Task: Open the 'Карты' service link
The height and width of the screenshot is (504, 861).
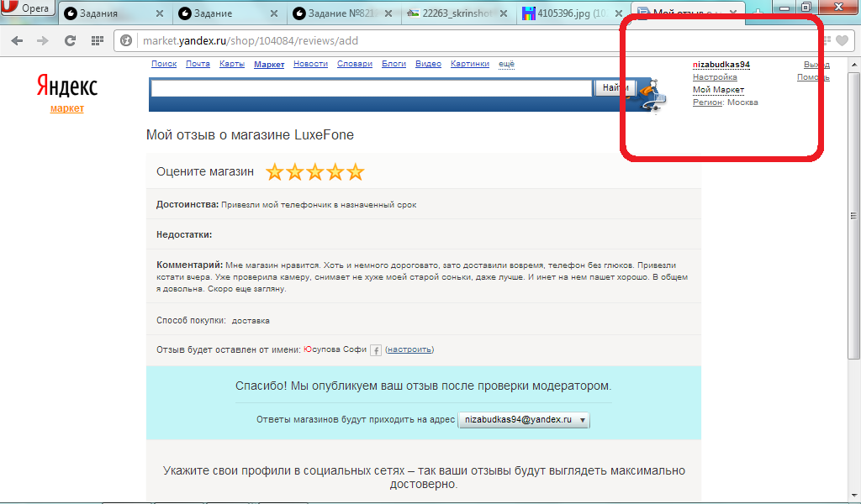Action: (x=232, y=64)
